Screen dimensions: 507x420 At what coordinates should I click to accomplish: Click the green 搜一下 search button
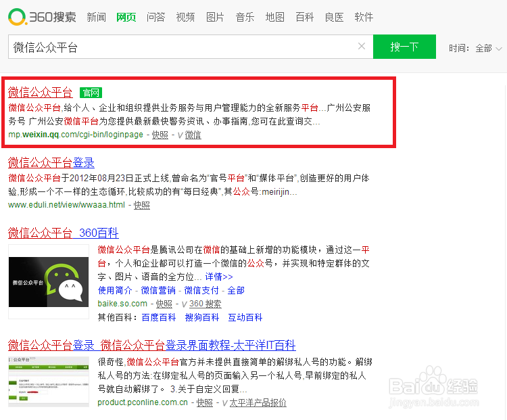[x=404, y=47]
